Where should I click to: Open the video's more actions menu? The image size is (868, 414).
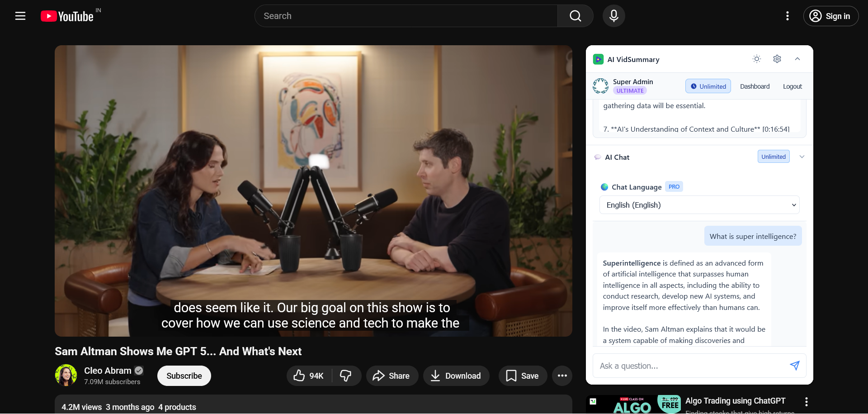click(x=562, y=376)
